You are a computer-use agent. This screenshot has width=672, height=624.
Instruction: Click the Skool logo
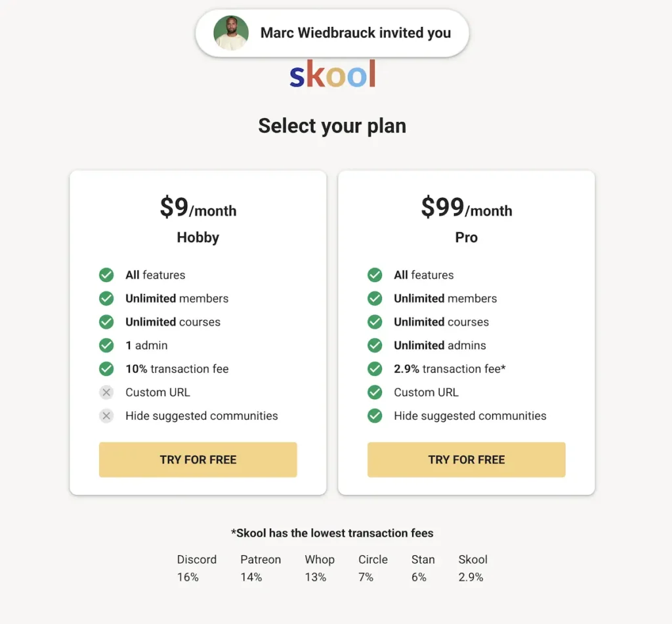click(x=333, y=75)
